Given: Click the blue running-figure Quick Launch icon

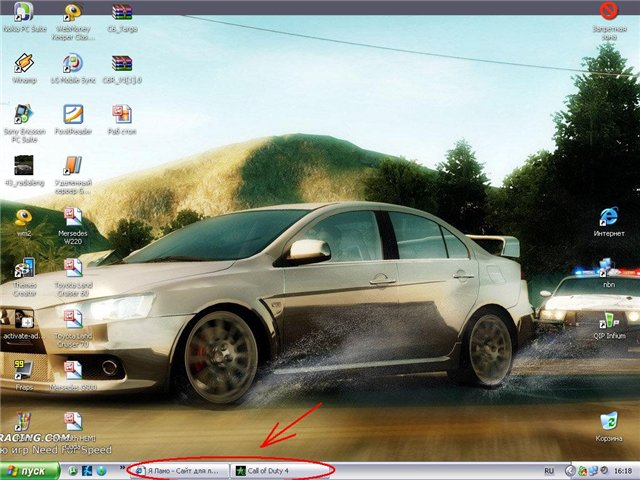Looking at the screenshot, I should (87, 471).
